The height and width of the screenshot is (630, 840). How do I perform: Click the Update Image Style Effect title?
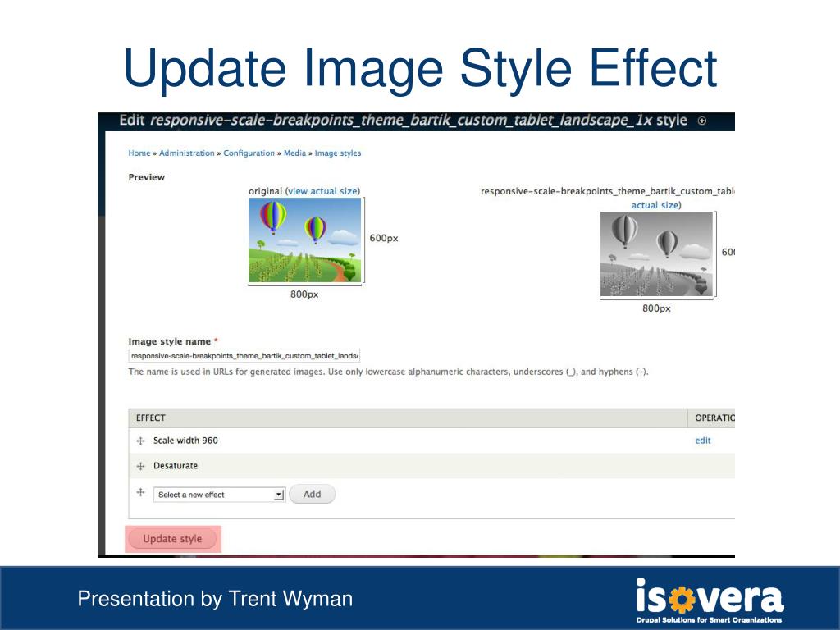(x=420, y=69)
